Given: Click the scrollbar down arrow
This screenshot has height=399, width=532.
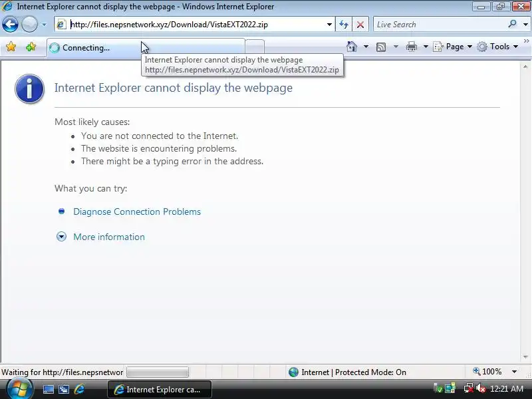Looking at the screenshot, I should (x=525, y=357).
